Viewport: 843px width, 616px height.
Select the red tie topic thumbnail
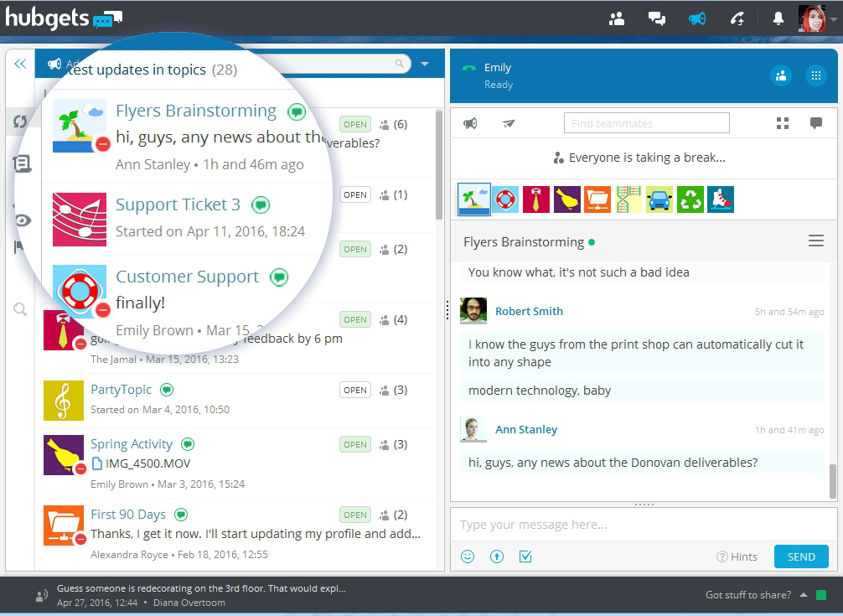(536, 199)
